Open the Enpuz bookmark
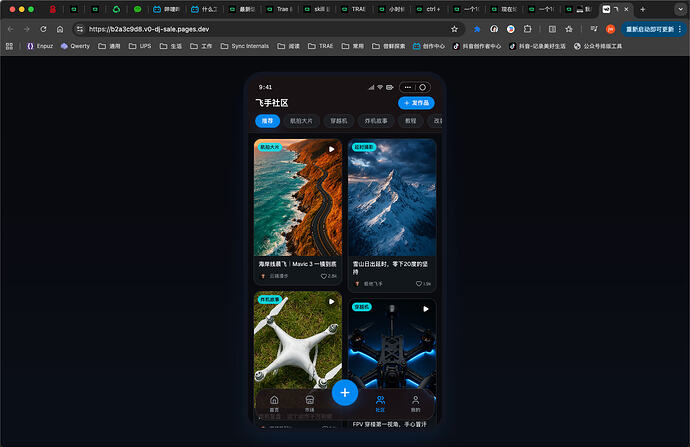Image resolution: width=690 pixels, height=447 pixels. [x=40, y=46]
